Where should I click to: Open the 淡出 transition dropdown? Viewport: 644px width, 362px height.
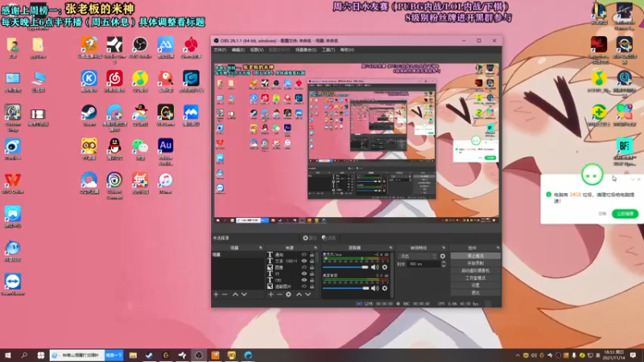pos(417,256)
